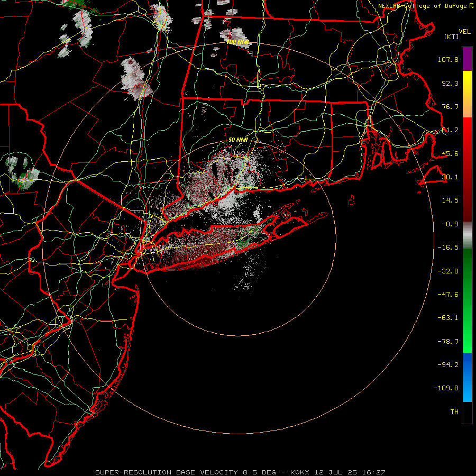Select the -78.7 scale value
This screenshot has height=476, width=476.
coord(448,342)
